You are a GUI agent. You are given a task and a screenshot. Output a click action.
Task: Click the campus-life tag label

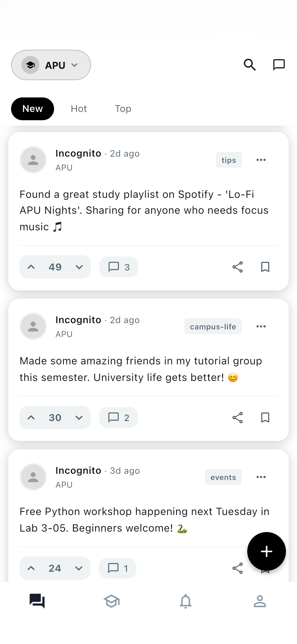tap(213, 327)
